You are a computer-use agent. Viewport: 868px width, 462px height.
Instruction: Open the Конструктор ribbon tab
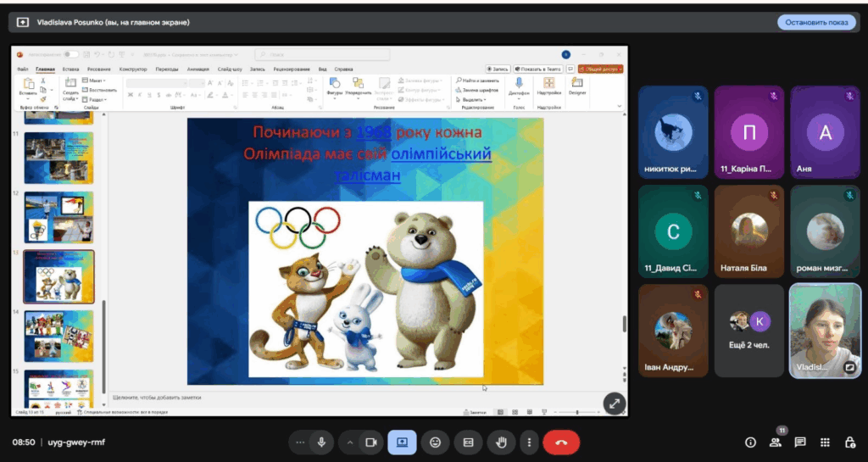[x=133, y=70]
